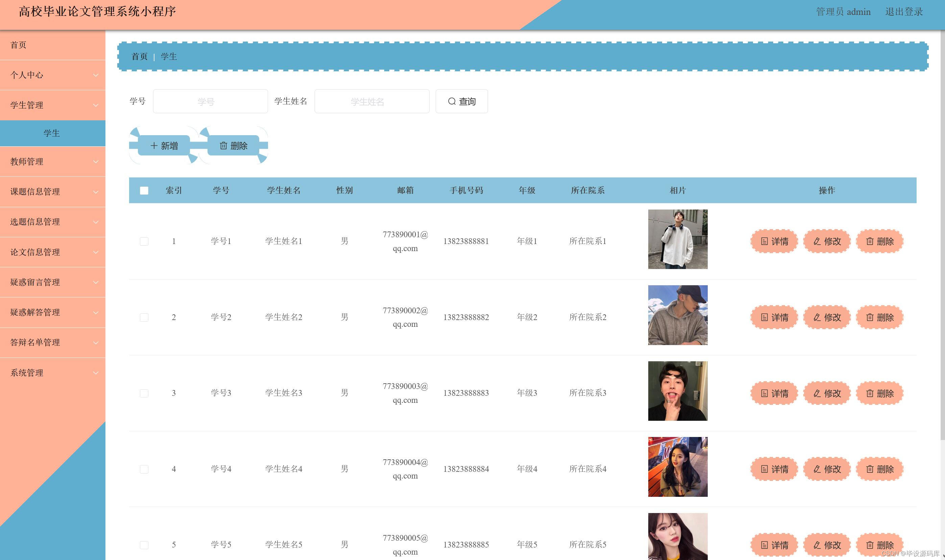Click the 删除 trash icon in row 3
Viewport: 945px width, 560px height.
(870, 393)
